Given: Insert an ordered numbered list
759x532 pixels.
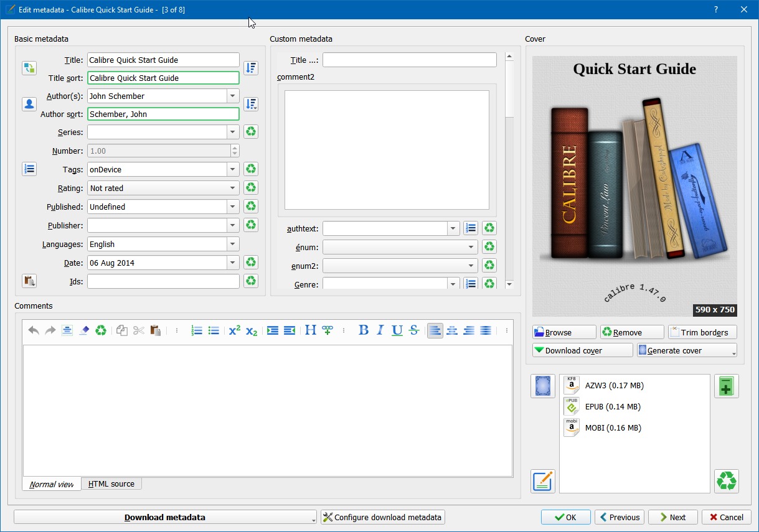Looking at the screenshot, I should 197,330.
